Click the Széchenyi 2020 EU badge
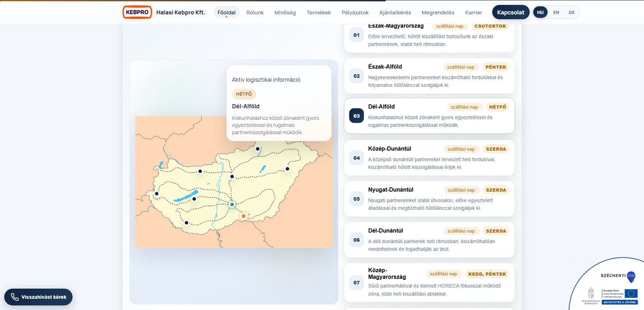The height and width of the screenshot is (310, 644). click(x=610, y=287)
